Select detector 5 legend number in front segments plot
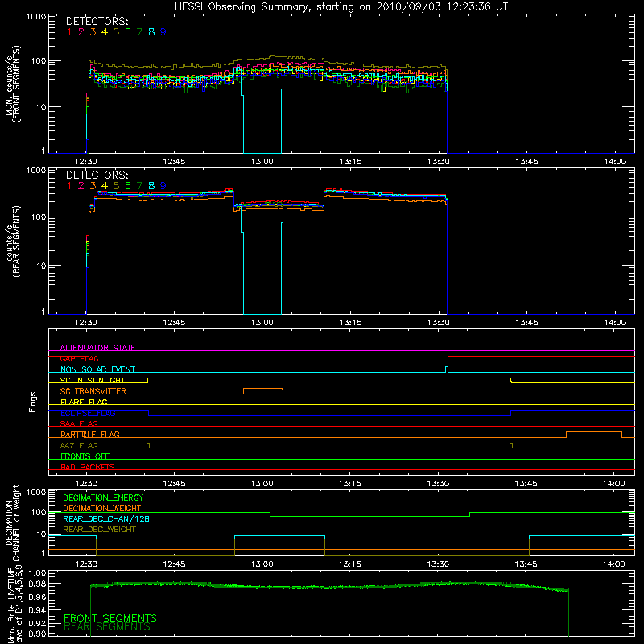The image size is (644, 644). [116, 32]
